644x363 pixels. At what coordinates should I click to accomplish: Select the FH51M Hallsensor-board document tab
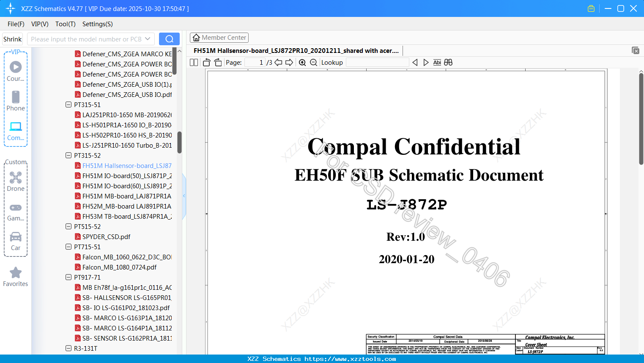(296, 51)
